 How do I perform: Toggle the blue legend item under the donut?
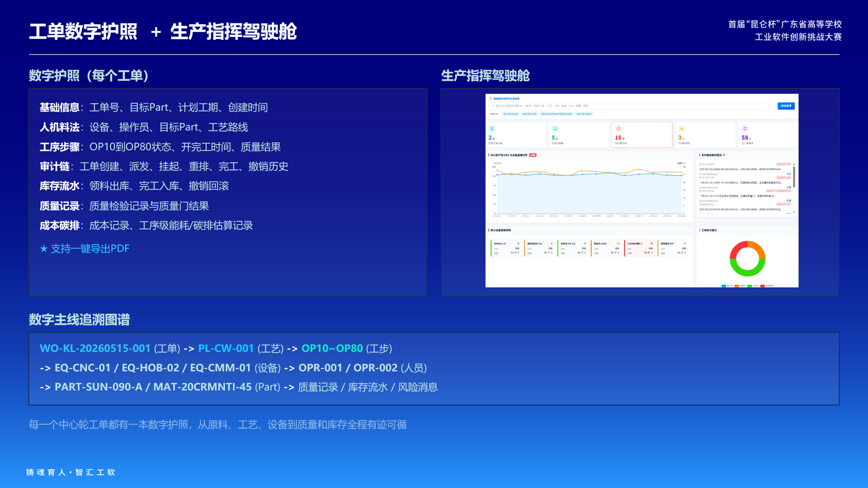click(x=727, y=286)
